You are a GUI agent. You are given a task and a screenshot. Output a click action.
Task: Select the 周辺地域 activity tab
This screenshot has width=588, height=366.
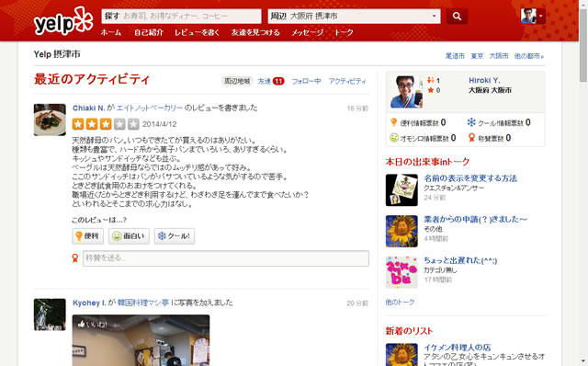(237, 81)
